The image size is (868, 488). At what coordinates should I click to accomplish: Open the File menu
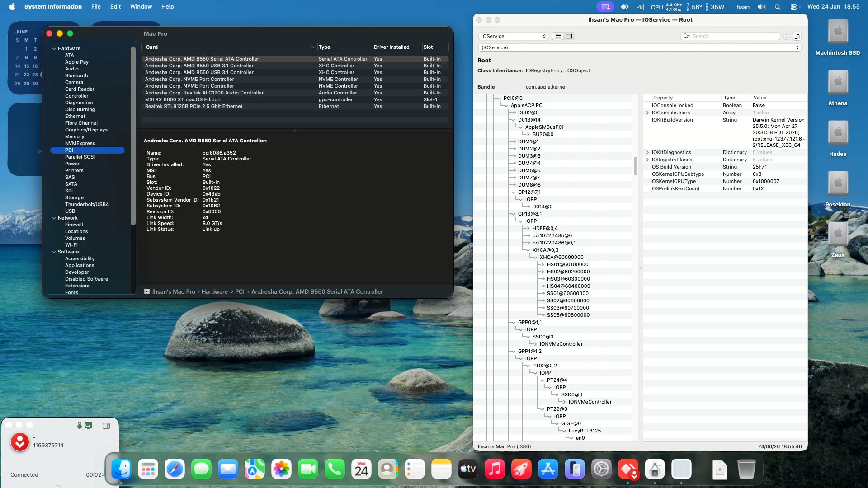coord(96,7)
